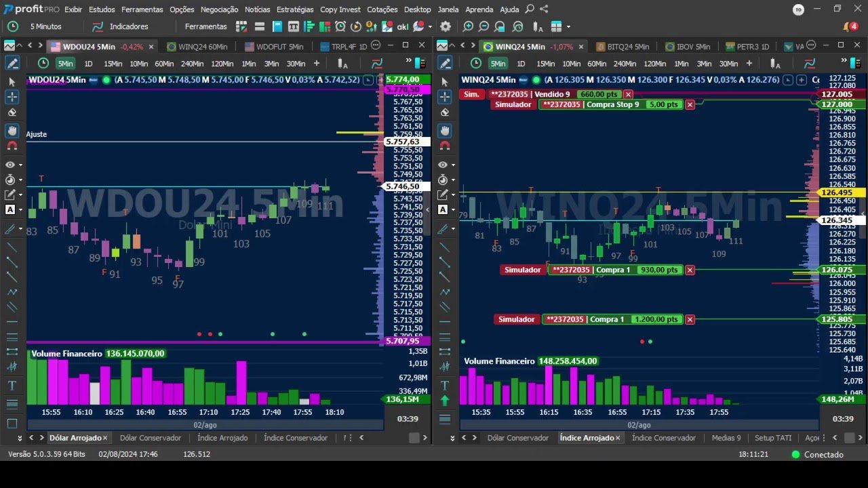Toggle 15Min timeframe on the WDOU24 chart
868x488 pixels.
[x=113, y=64]
